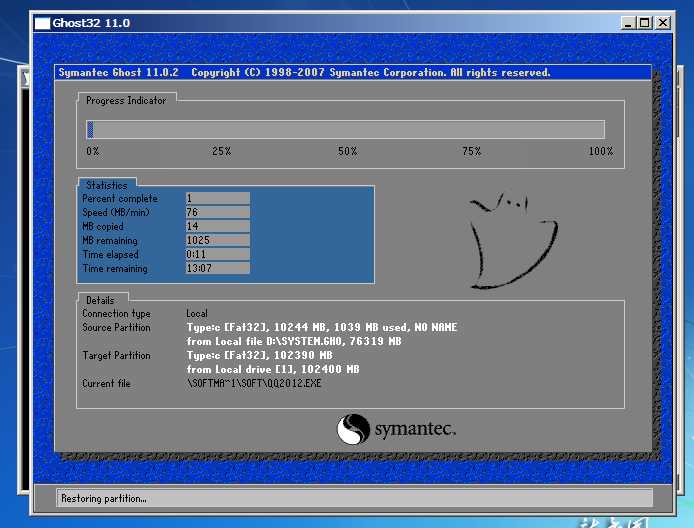Click the Source Partition label

click(116, 328)
